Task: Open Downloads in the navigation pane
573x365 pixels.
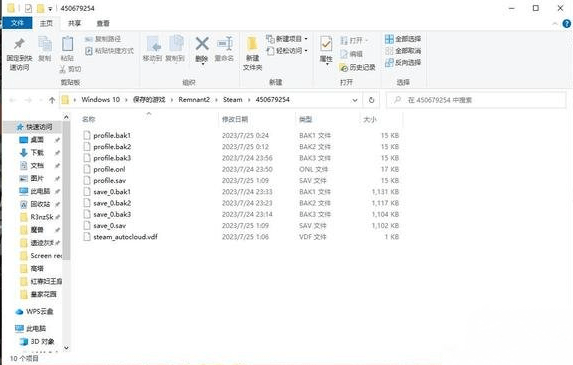Action: coord(37,153)
